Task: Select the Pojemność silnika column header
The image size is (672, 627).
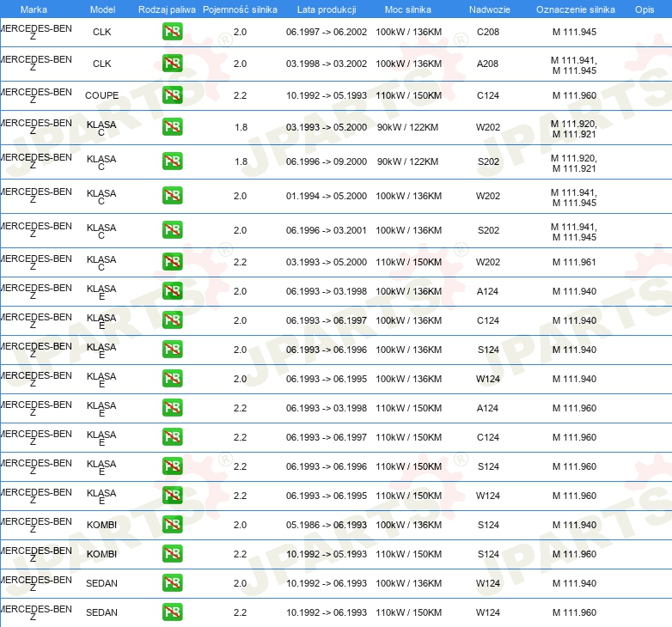Action: coord(241,9)
